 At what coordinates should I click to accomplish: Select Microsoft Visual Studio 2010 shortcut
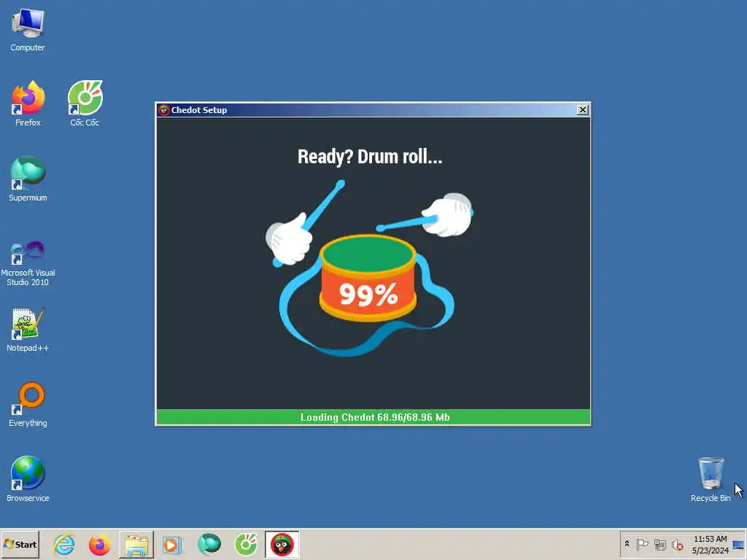coord(28,262)
